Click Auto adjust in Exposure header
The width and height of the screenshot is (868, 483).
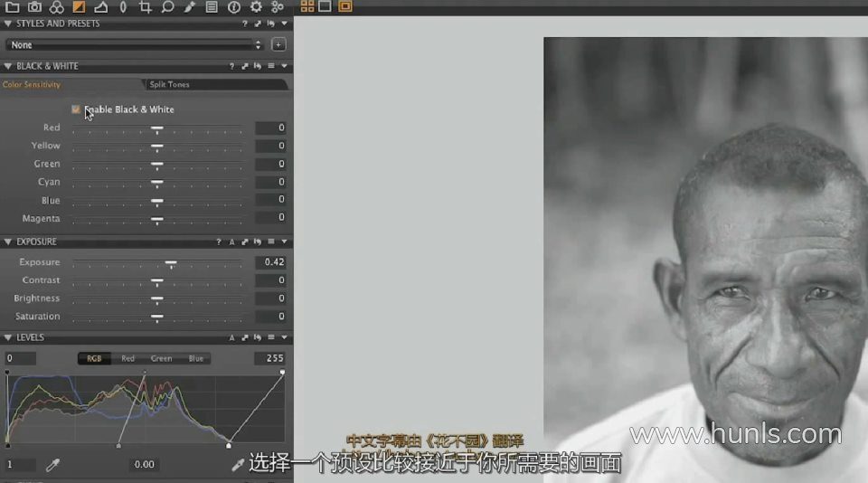pyautogui.click(x=231, y=242)
